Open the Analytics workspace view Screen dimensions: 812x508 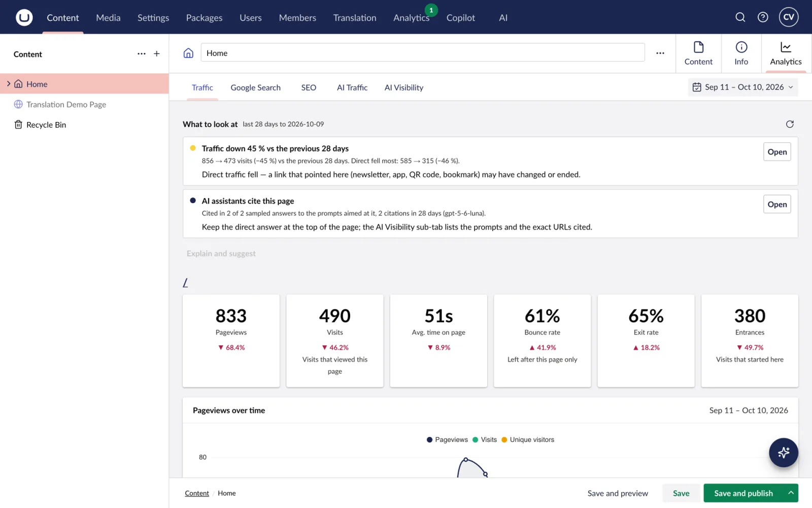(786, 54)
